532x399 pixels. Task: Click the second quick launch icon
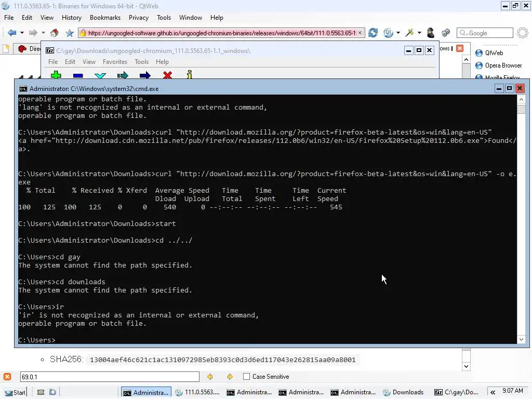pyautogui.click(x=52, y=392)
